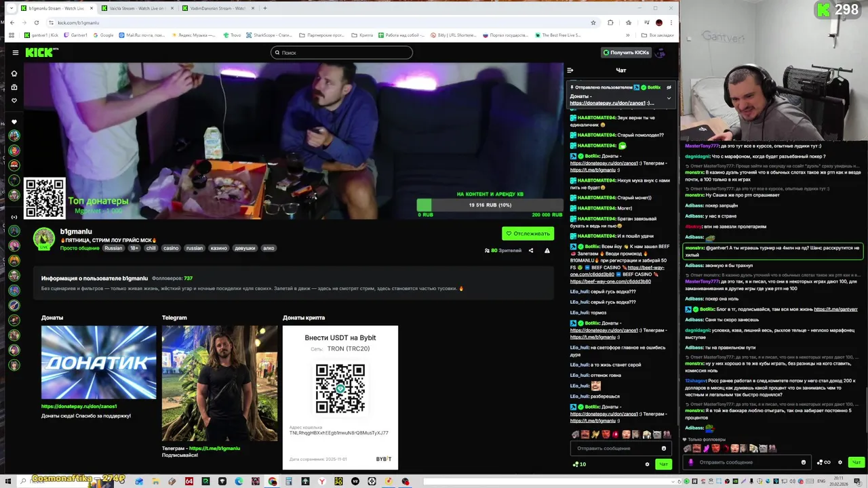This screenshot has width=868, height=488.
Task: Open the Просто общение category link
Action: click(x=80, y=248)
